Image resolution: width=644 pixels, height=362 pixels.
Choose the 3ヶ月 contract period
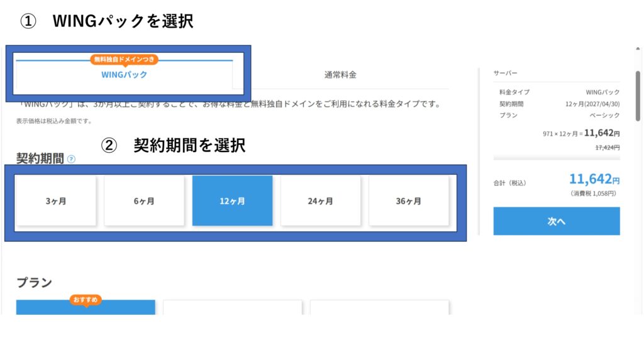57,201
